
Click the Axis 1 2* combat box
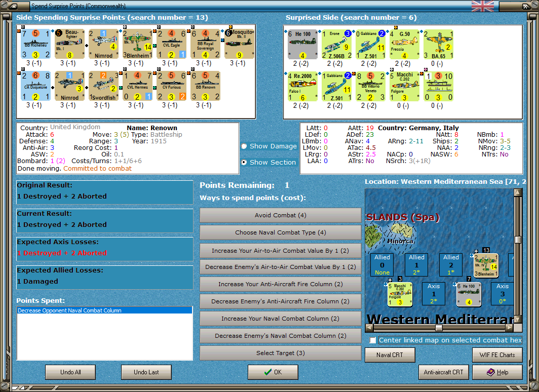point(434,294)
